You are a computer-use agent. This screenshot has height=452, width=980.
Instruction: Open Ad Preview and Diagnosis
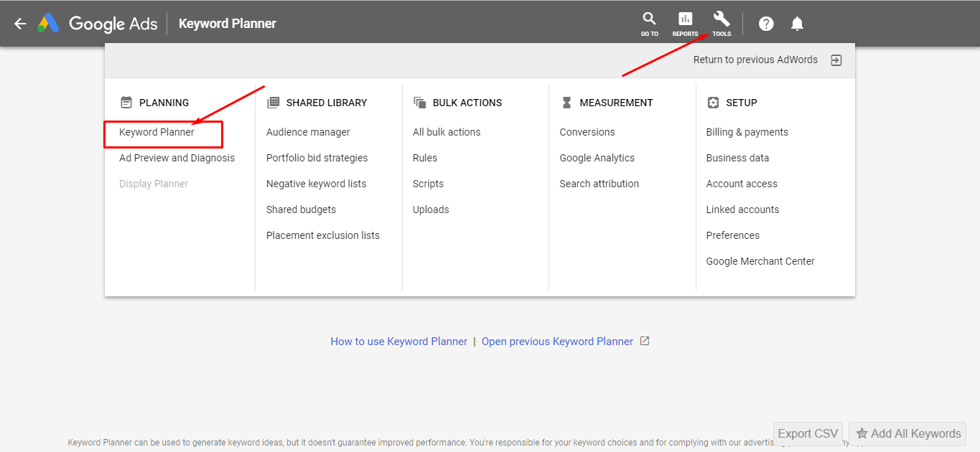177,158
